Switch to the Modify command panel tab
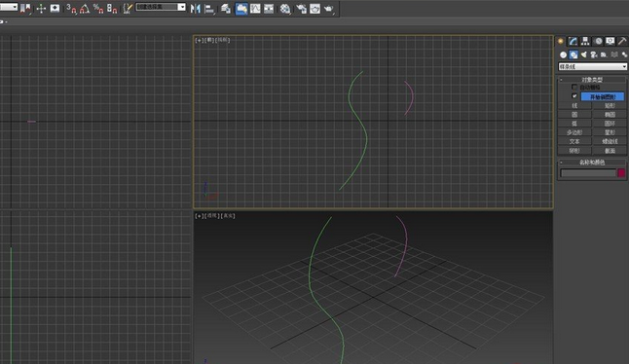This screenshot has width=629, height=364. (573, 41)
